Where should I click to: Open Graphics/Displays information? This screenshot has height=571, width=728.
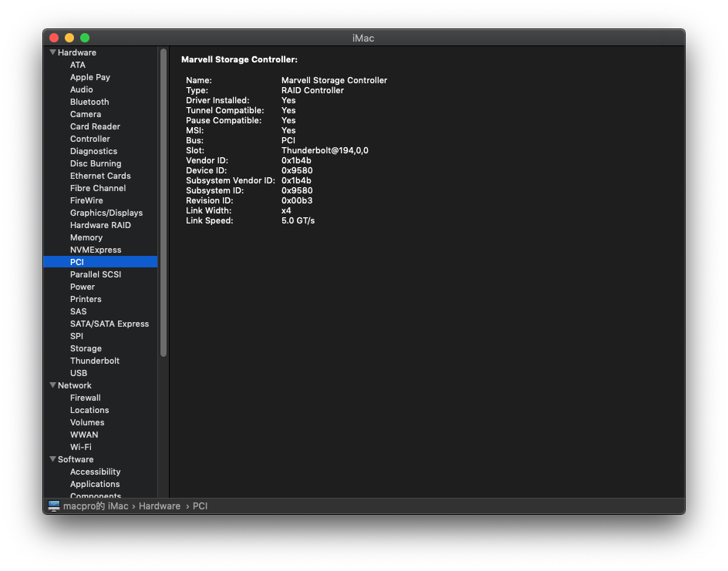click(106, 213)
